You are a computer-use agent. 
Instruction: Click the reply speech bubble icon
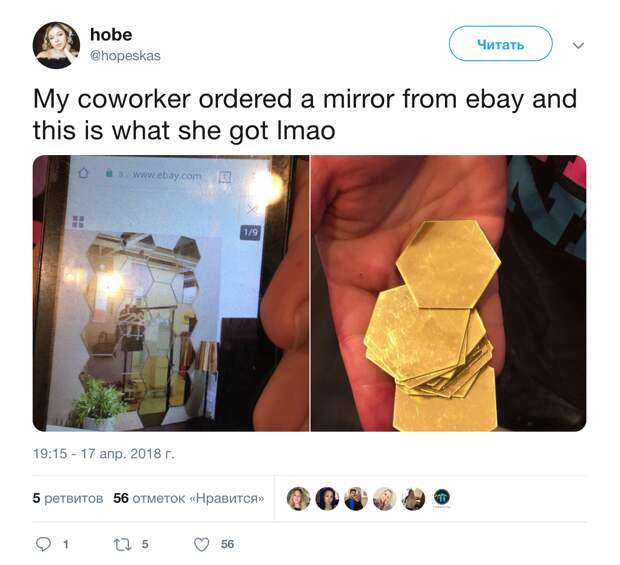point(43,544)
